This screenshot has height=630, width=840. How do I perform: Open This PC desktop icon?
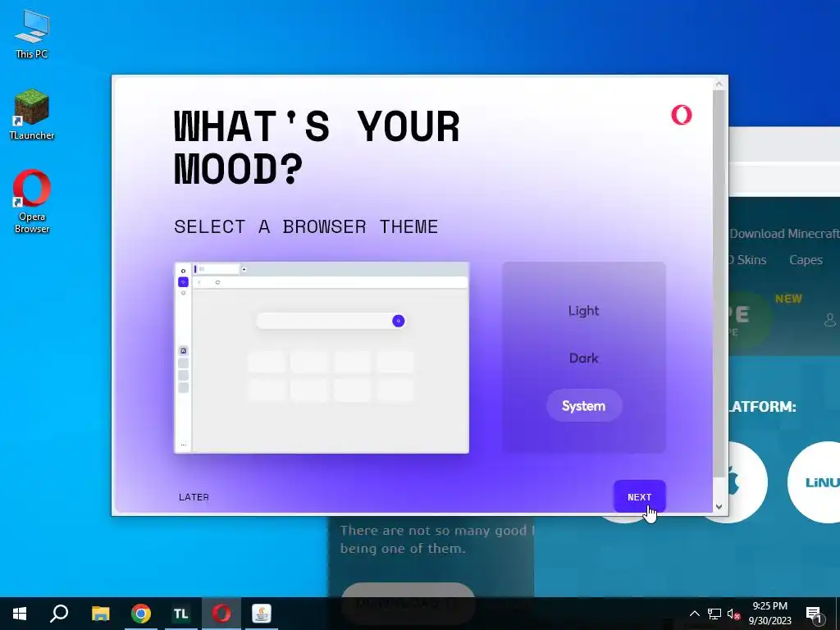click(32, 34)
